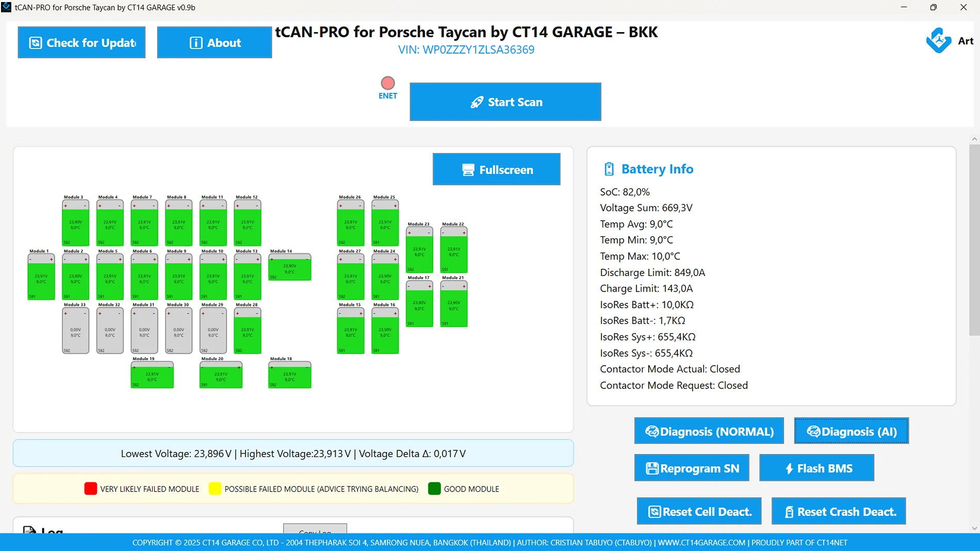Viewport: 980px width, 551px height.
Task: Click the 'SoC: 82,0%' value
Action: pyautogui.click(x=625, y=192)
